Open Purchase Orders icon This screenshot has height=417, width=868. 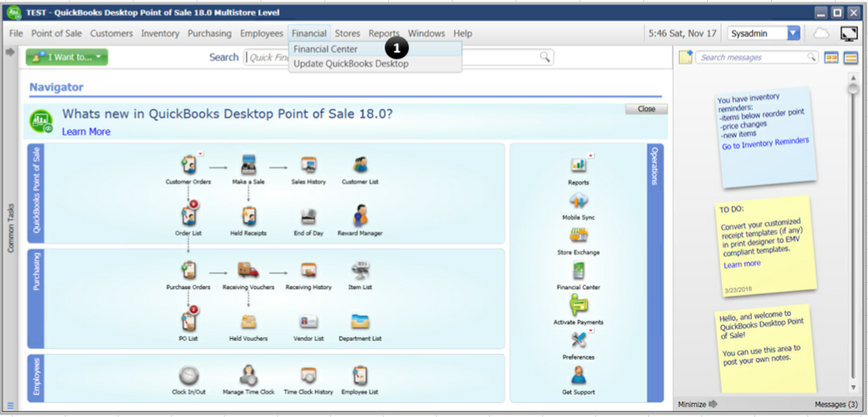[188, 269]
